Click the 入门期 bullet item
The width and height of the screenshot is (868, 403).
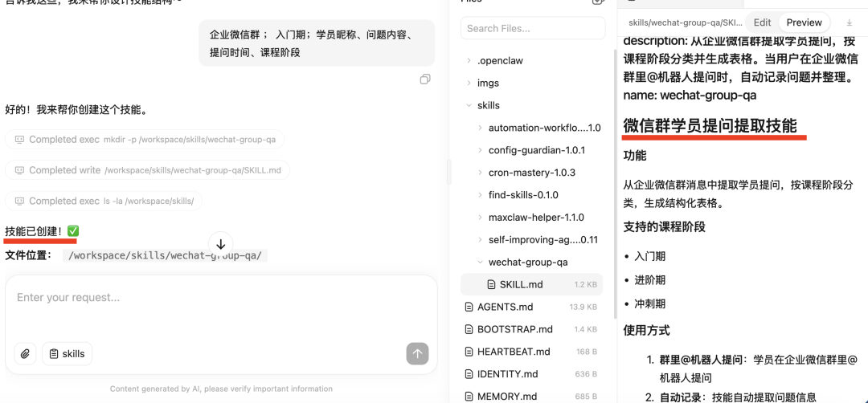[650, 257]
